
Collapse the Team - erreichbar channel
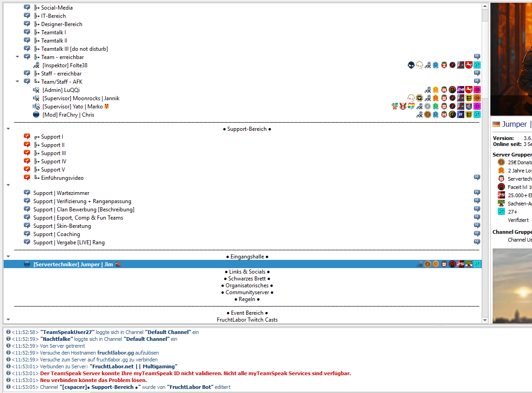(17, 57)
